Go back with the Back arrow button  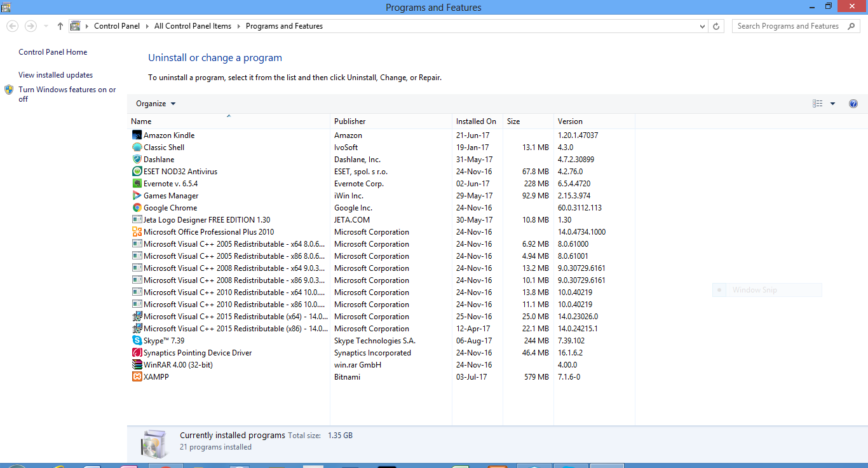[x=12, y=26]
